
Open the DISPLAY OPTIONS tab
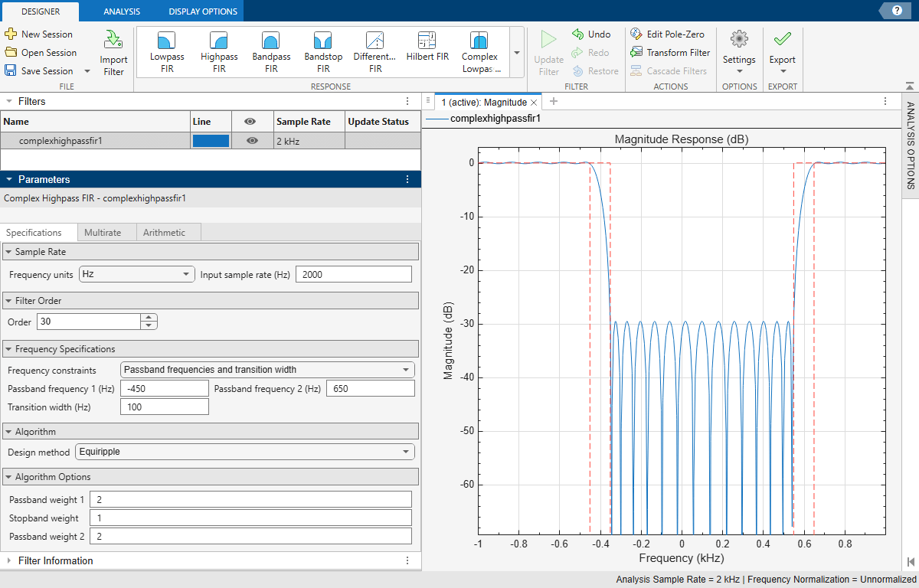(x=203, y=11)
